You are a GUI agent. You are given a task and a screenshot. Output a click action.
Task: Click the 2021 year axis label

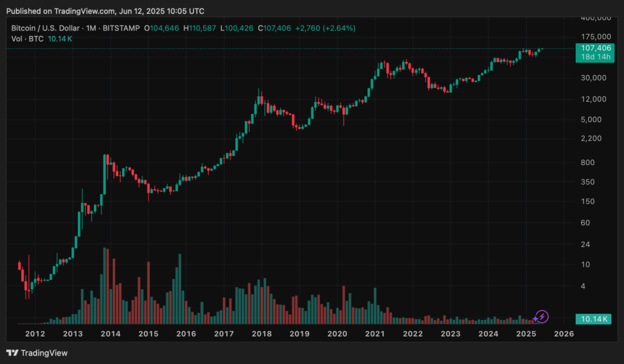click(x=375, y=334)
